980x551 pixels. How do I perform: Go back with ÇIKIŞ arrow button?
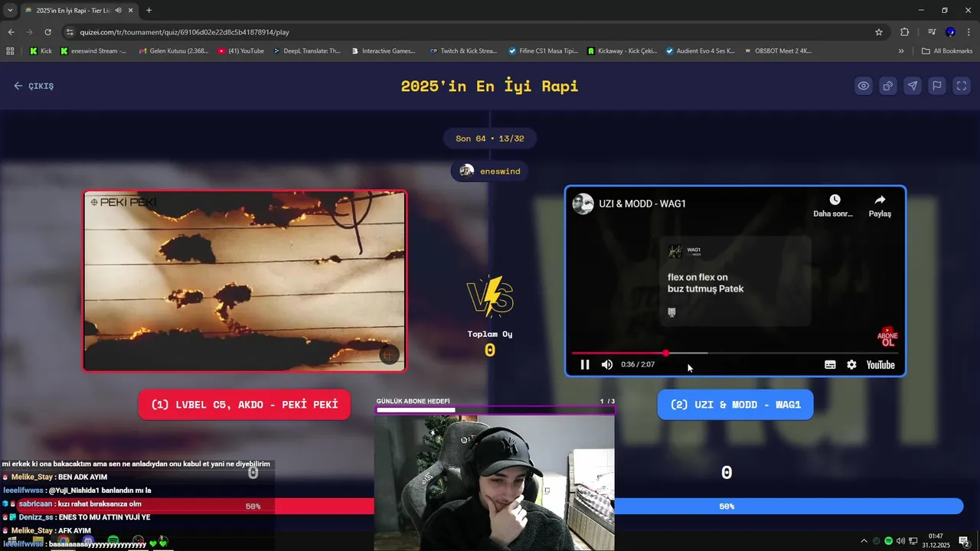point(34,86)
